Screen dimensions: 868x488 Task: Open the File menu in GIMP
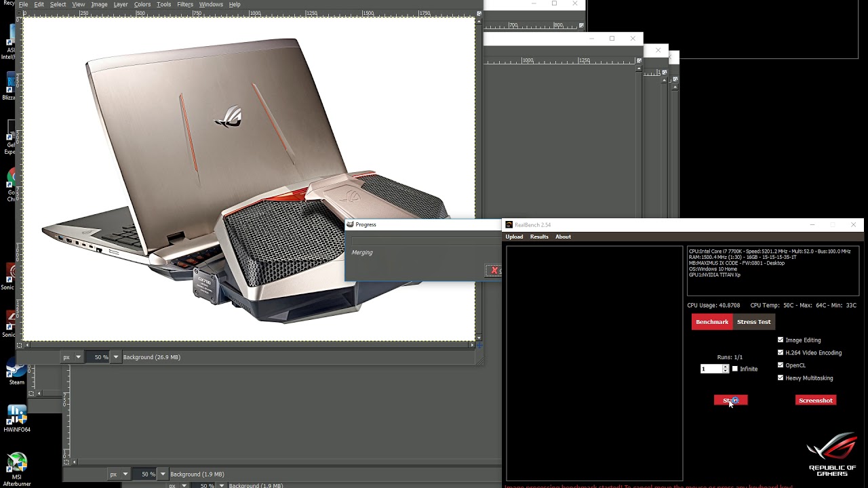pyautogui.click(x=23, y=4)
